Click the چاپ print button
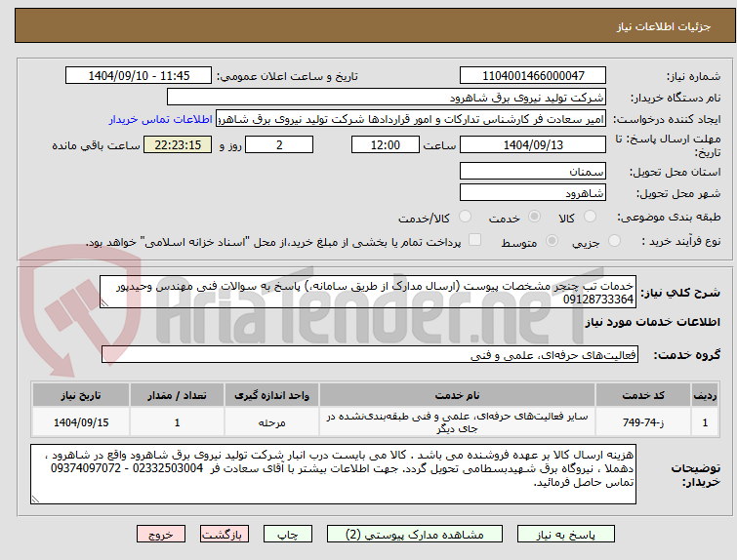The width and height of the screenshot is (737, 560). click(x=288, y=535)
